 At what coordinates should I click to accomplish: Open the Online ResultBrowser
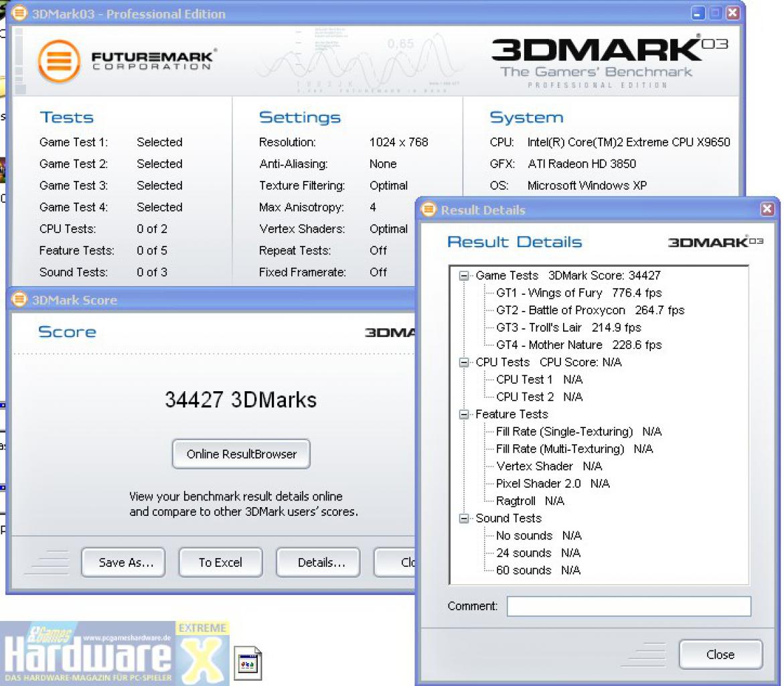point(242,454)
